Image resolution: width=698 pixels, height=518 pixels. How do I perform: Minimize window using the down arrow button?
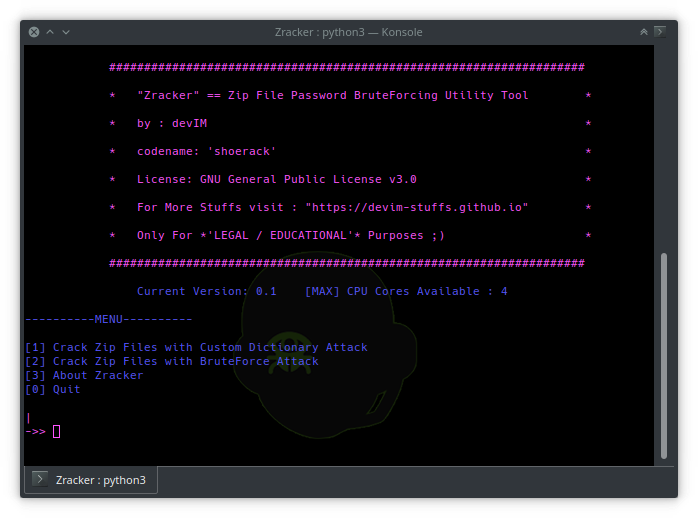[66, 32]
